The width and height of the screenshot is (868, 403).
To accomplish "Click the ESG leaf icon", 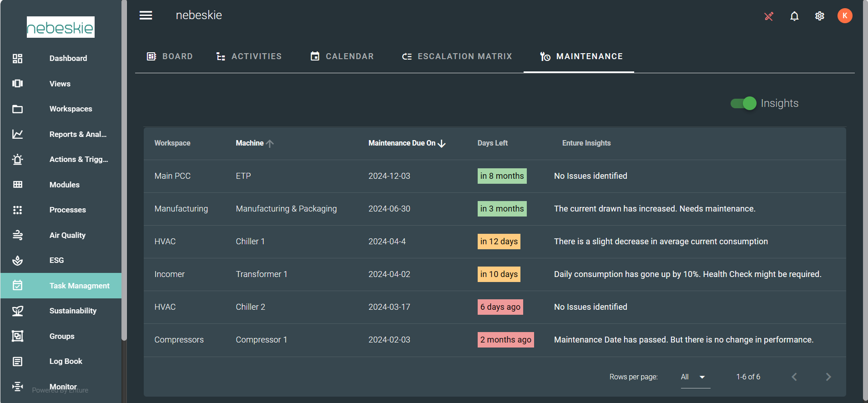I will click(18, 260).
